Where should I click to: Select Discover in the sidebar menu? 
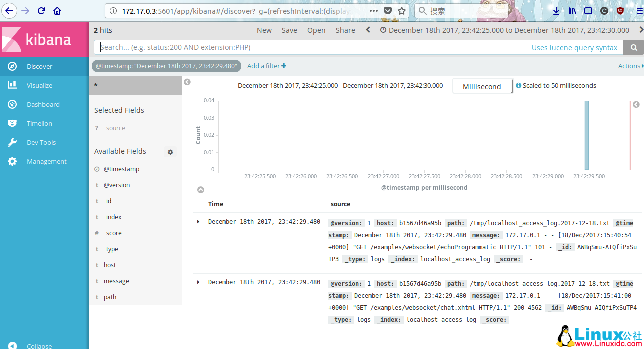39,66
